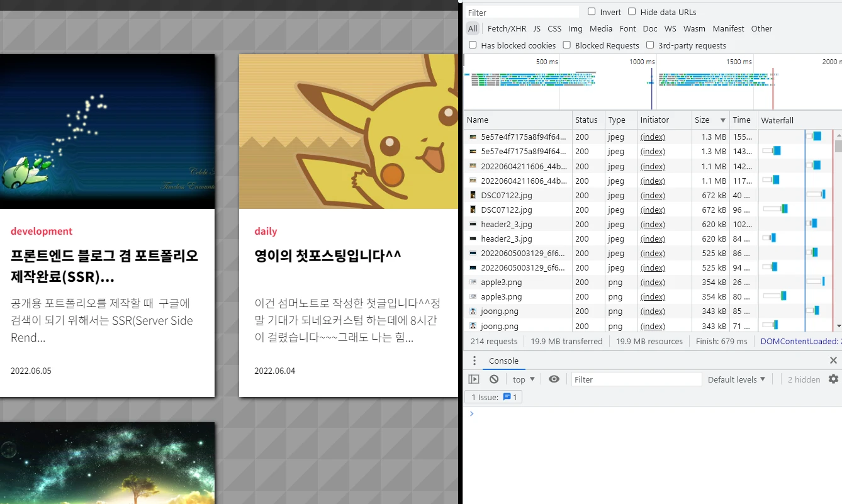Sort by the Time column header
Screen dimensions: 842x504
pyautogui.click(x=743, y=120)
